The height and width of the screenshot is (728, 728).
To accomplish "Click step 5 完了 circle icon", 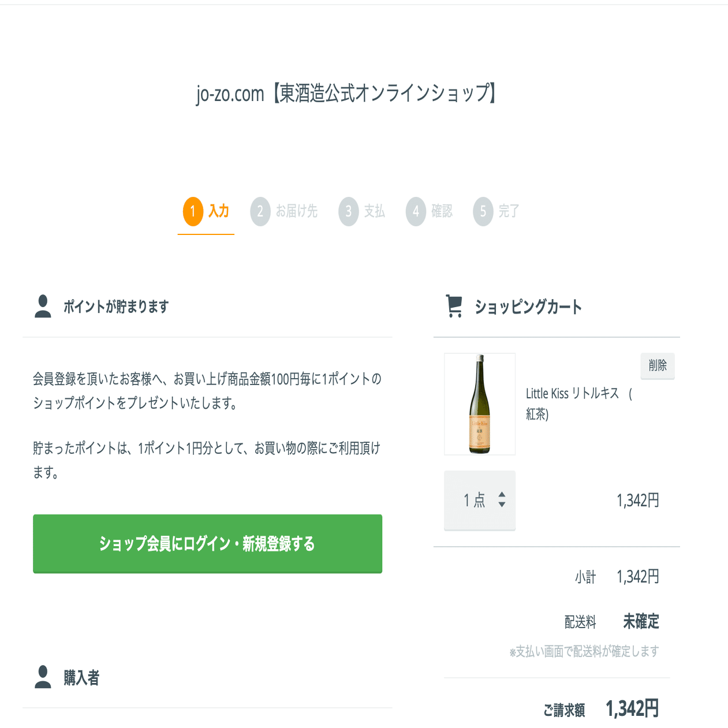I will 484,211.
